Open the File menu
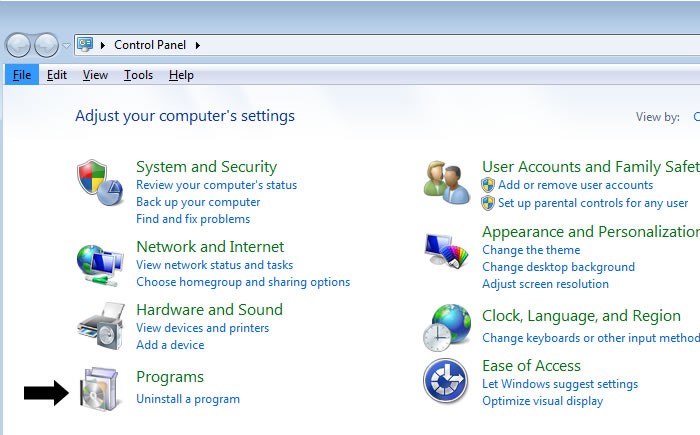Image resolution: width=700 pixels, height=435 pixels. click(22, 75)
